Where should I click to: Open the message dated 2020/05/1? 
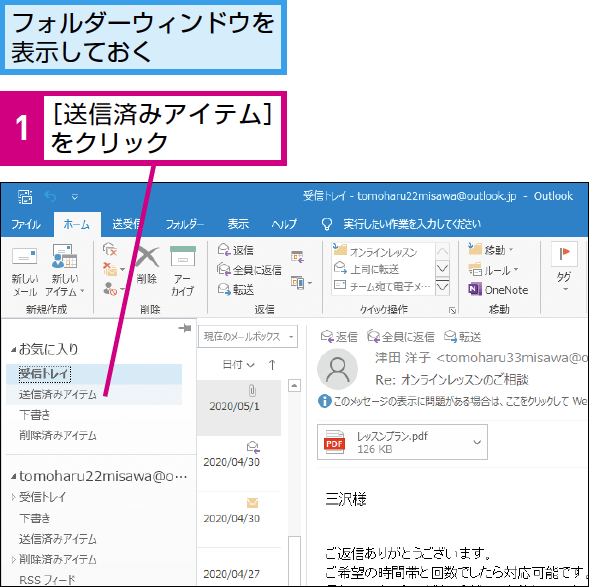(x=239, y=408)
